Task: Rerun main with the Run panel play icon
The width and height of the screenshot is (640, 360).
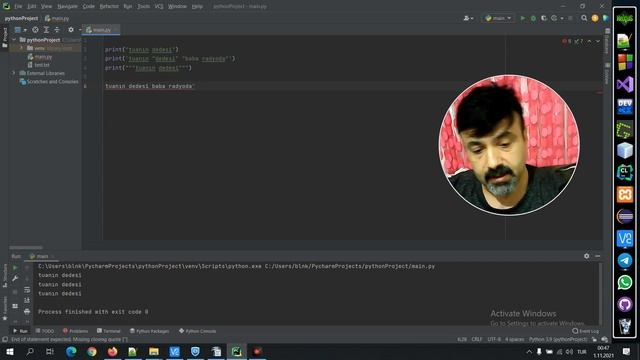Action: pyautogui.click(x=15, y=268)
